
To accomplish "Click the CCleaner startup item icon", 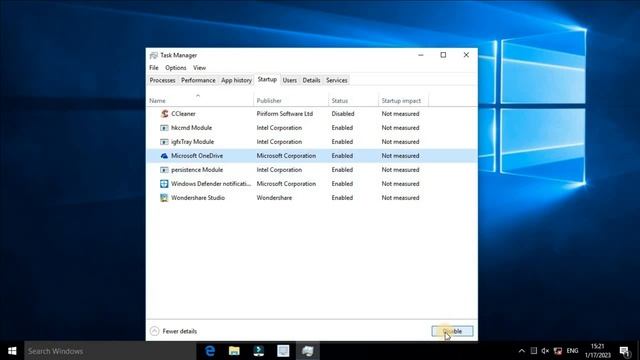I will pos(164,114).
